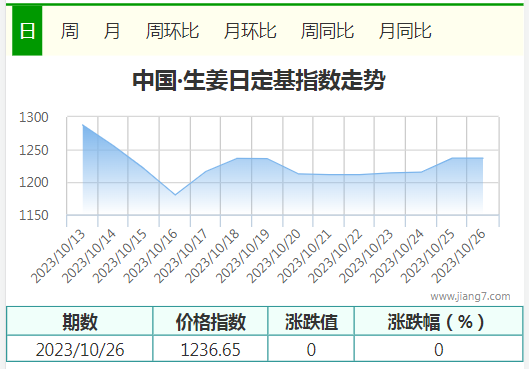Screen dimensions: 529x369
Task: Click the 2023/10/19 x-axis date label
Action: pos(243,257)
